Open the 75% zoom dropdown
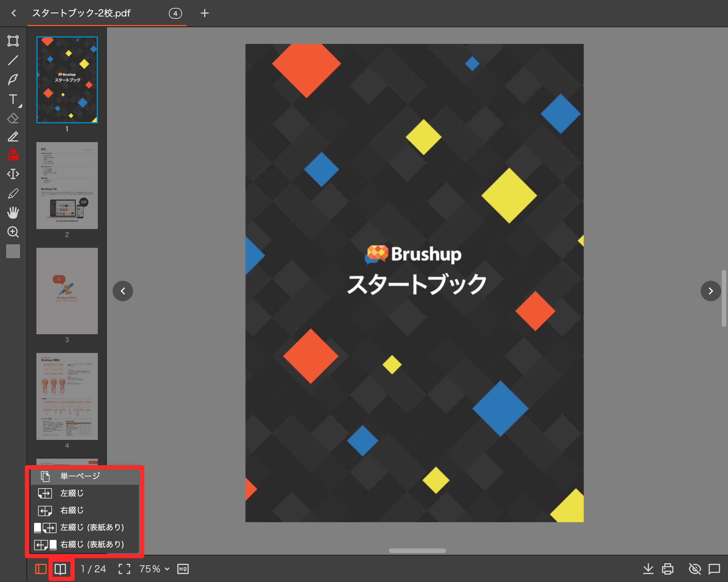 point(154,569)
